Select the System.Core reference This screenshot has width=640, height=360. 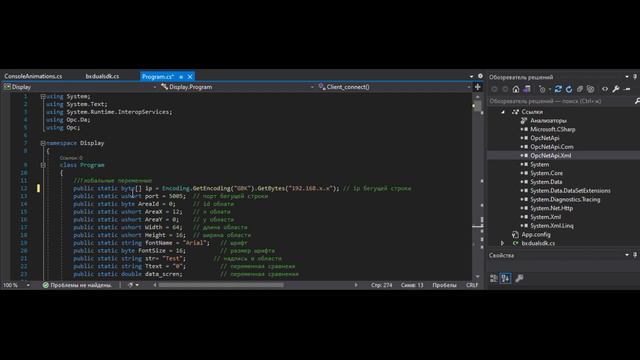pos(546,173)
